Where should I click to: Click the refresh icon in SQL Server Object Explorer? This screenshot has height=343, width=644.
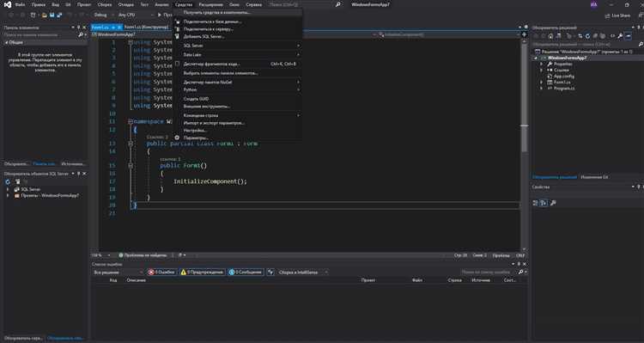(x=8, y=181)
